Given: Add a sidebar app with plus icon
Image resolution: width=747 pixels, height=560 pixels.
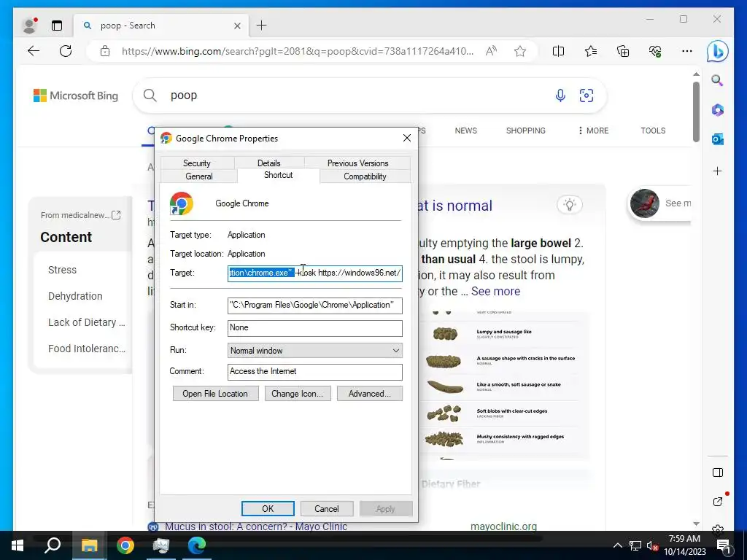Looking at the screenshot, I should pyautogui.click(x=718, y=171).
